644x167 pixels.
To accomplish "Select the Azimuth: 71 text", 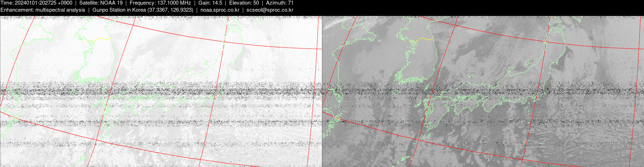I will 279,3.
